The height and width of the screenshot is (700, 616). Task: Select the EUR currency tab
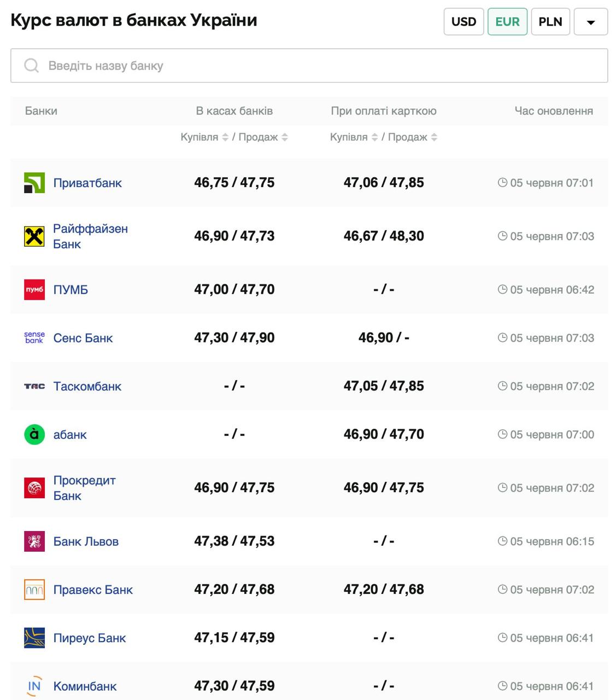point(507,22)
